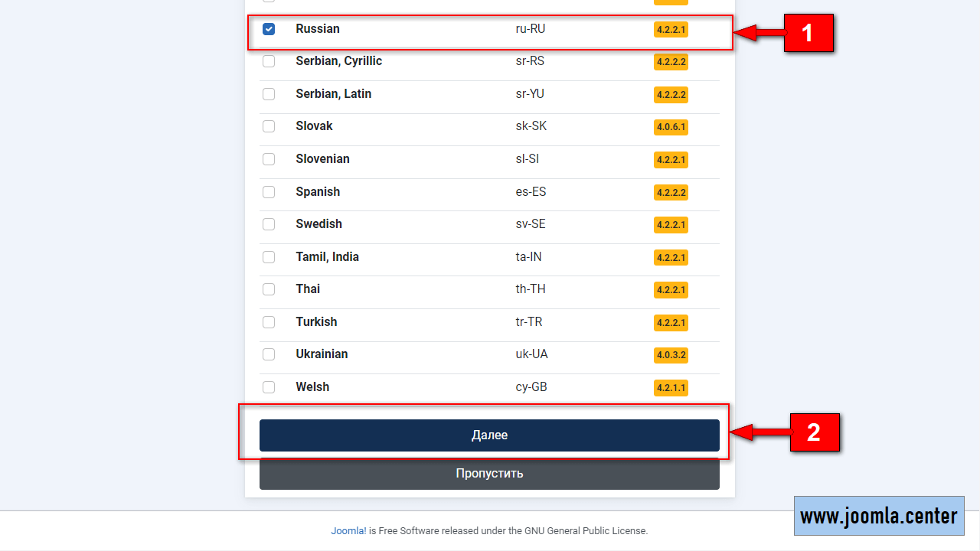Check the Turkish language checkbox
Image resolution: width=980 pixels, height=551 pixels.
tap(269, 322)
